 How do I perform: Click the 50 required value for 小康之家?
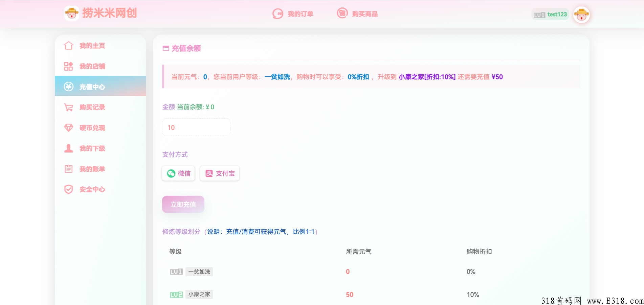click(350, 295)
